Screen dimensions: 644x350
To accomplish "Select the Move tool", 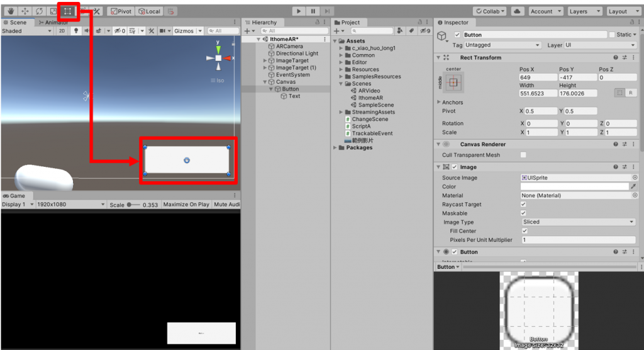I will (x=25, y=11).
